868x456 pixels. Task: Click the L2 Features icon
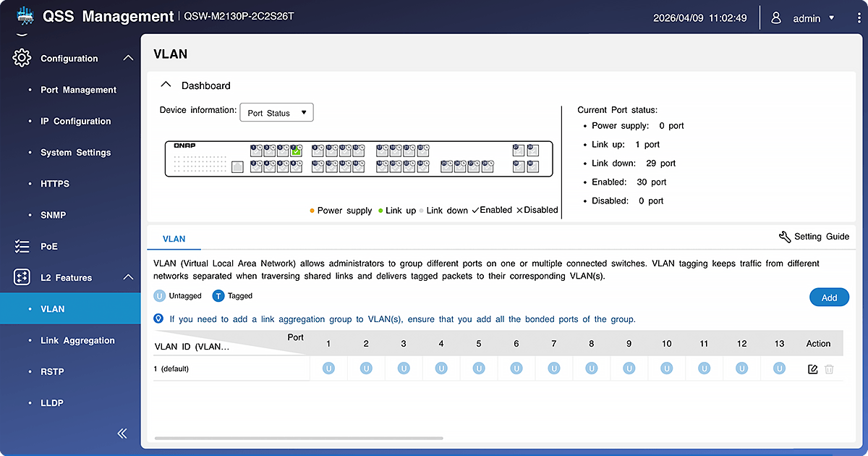tap(22, 277)
